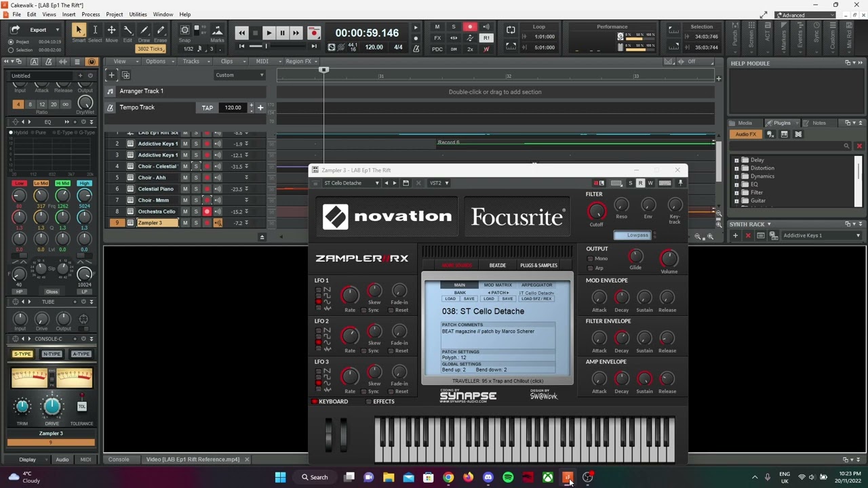Open the Region FX dropdown
Image resolution: width=868 pixels, height=488 pixels.
pyautogui.click(x=300, y=61)
